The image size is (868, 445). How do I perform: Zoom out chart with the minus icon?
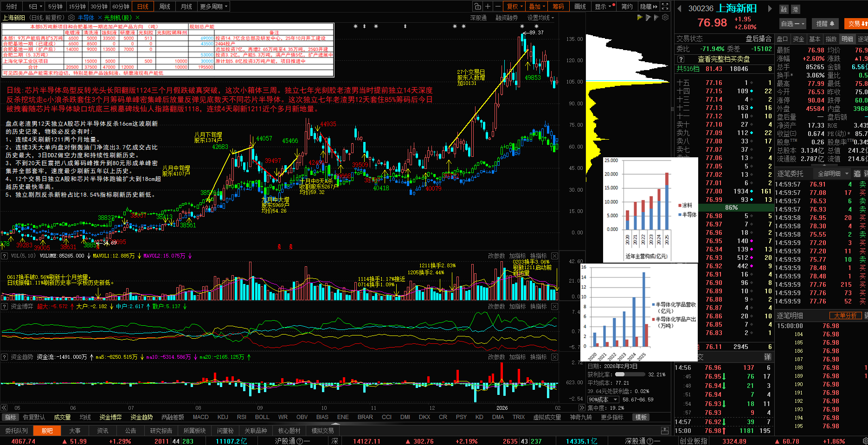[x=498, y=6]
